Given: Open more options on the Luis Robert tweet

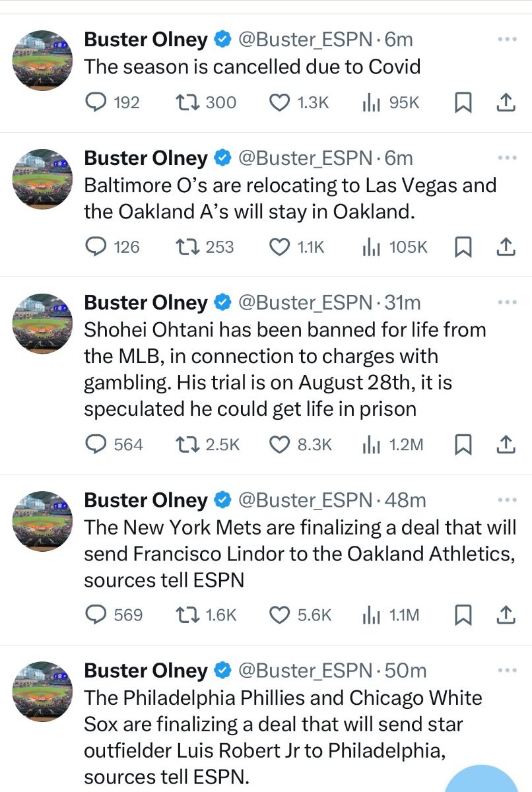Looking at the screenshot, I should click(x=506, y=670).
